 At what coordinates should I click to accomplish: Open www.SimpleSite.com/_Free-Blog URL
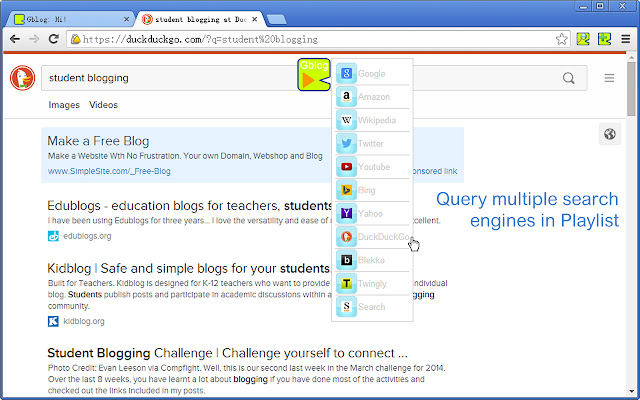coord(109,171)
